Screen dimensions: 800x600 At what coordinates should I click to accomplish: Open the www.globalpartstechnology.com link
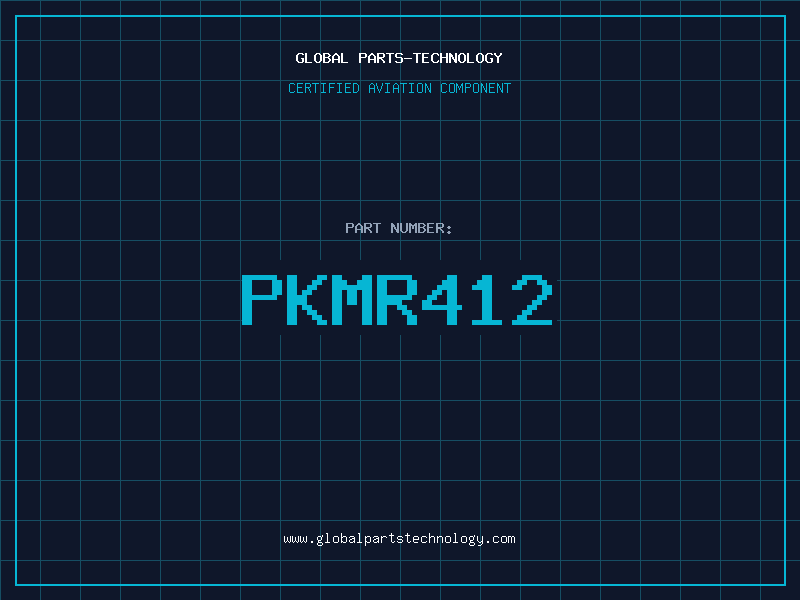pyautogui.click(x=399, y=539)
